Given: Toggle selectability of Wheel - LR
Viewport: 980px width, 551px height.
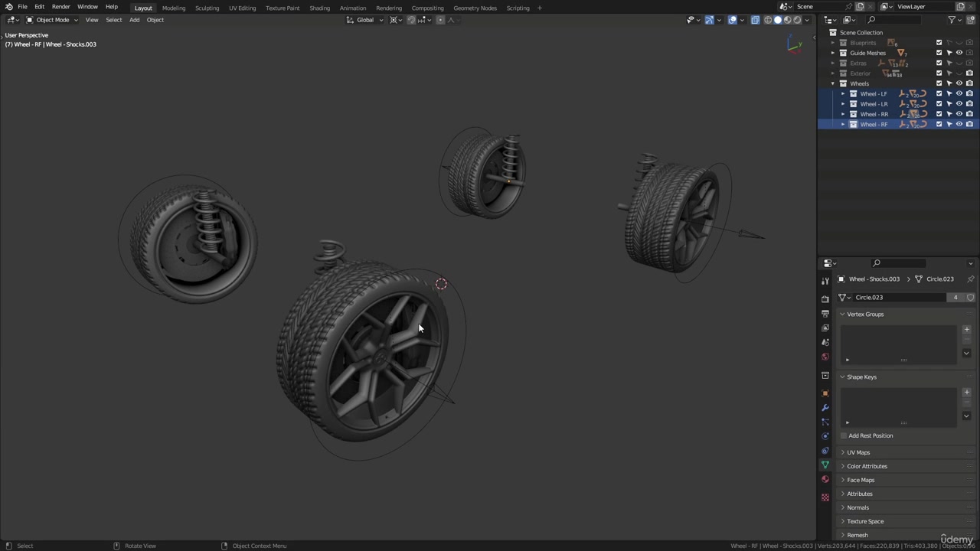Looking at the screenshot, I should [949, 104].
